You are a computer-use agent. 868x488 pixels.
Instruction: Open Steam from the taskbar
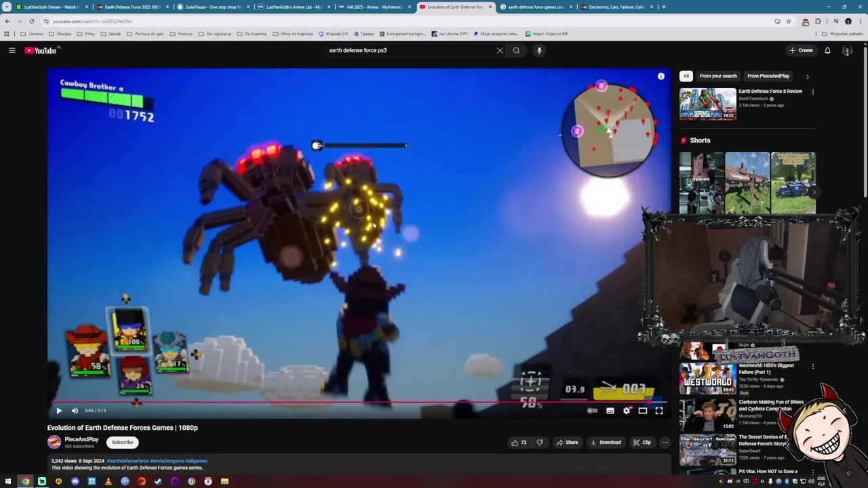click(x=158, y=481)
